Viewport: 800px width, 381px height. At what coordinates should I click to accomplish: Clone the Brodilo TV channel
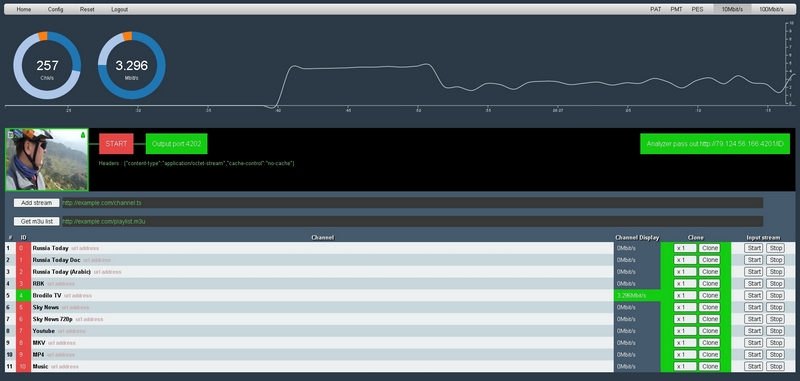(x=710, y=295)
